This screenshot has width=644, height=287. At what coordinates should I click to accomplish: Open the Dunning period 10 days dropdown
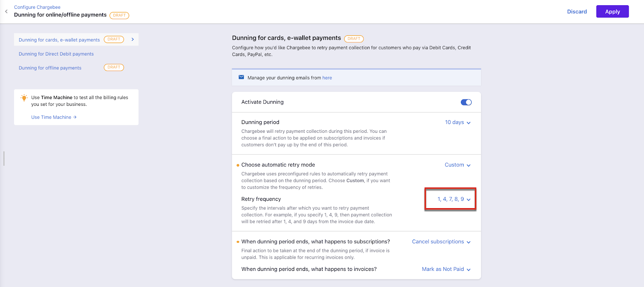point(458,122)
